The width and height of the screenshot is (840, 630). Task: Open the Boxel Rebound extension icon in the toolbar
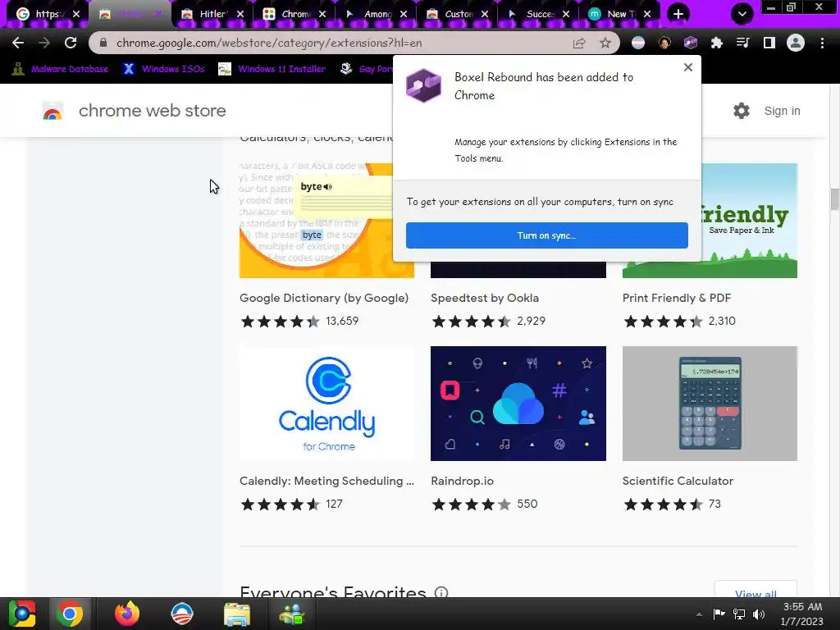(x=691, y=43)
